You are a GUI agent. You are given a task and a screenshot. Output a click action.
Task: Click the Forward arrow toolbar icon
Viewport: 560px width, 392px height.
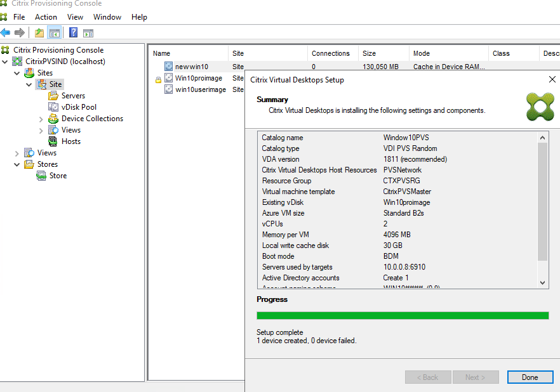click(19, 33)
